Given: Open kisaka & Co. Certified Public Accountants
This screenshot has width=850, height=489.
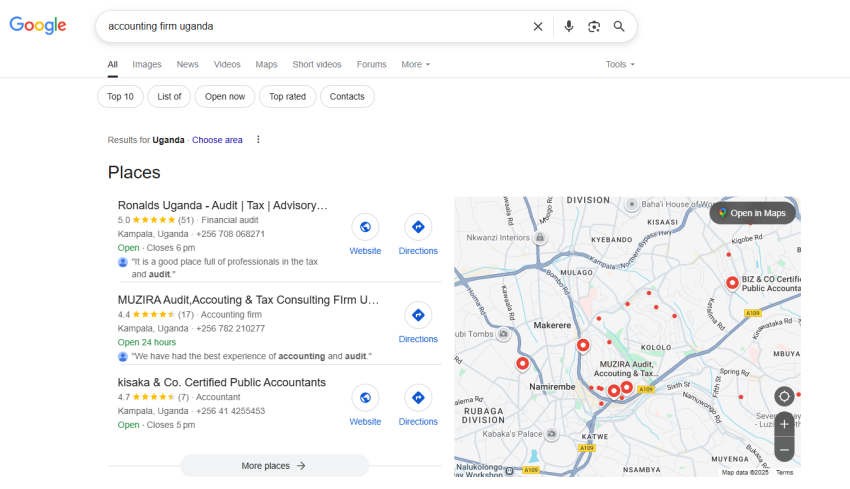Looking at the screenshot, I should (x=222, y=382).
